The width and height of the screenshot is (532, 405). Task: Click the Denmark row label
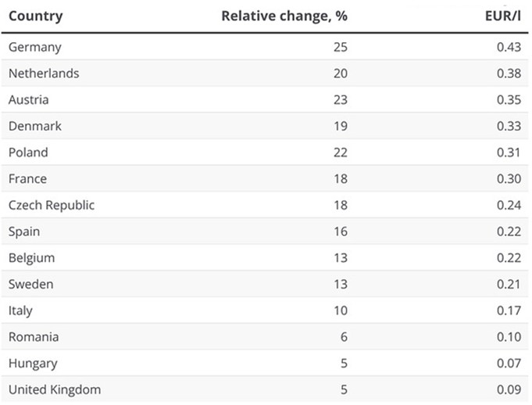point(35,126)
